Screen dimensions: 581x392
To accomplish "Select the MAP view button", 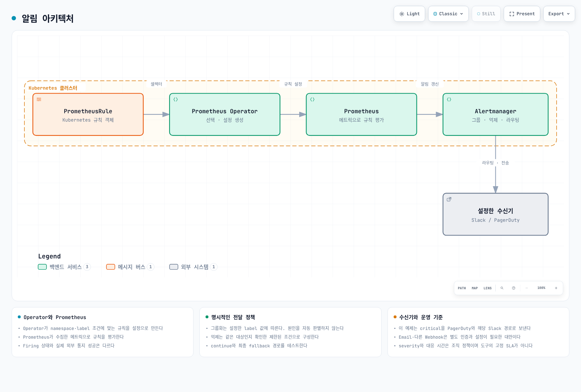I will tap(475, 288).
